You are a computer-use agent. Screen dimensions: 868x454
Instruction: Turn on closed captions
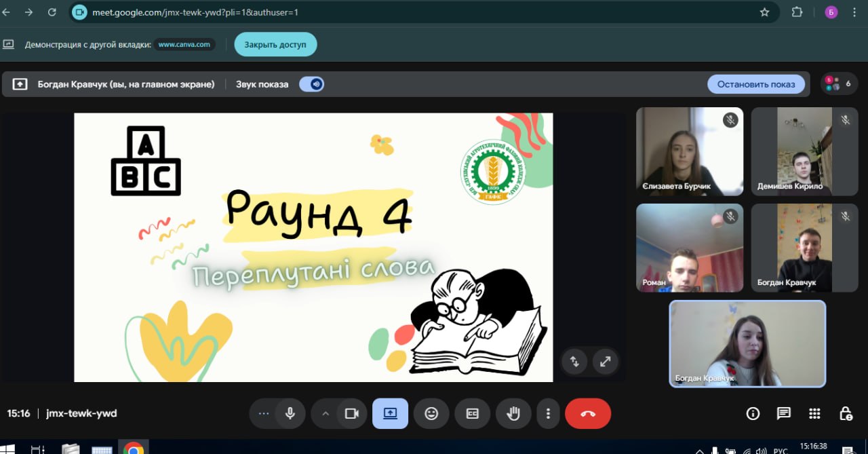point(472,413)
